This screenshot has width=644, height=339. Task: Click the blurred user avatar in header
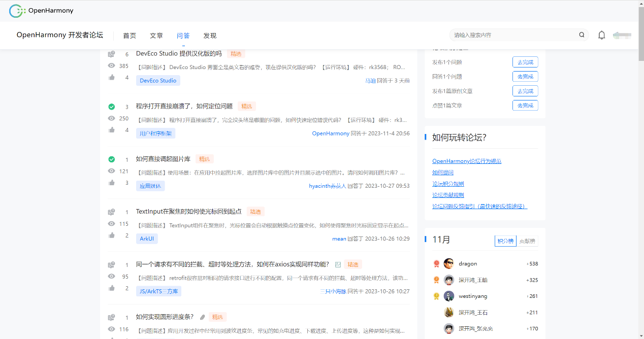click(x=622, y=35)
